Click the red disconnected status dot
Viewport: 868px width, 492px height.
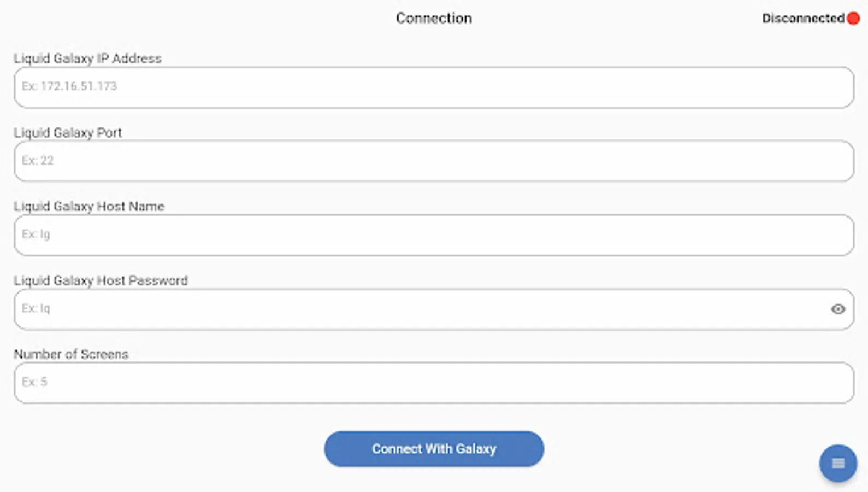(x=853, y=19)
